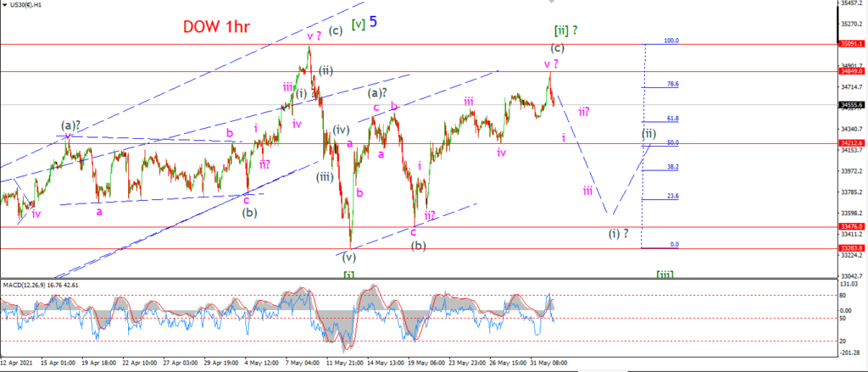The height and width of the screenshot is (372, 868).
Task: Select the '(i) ?' projected wave label
Action: [618, 233]
